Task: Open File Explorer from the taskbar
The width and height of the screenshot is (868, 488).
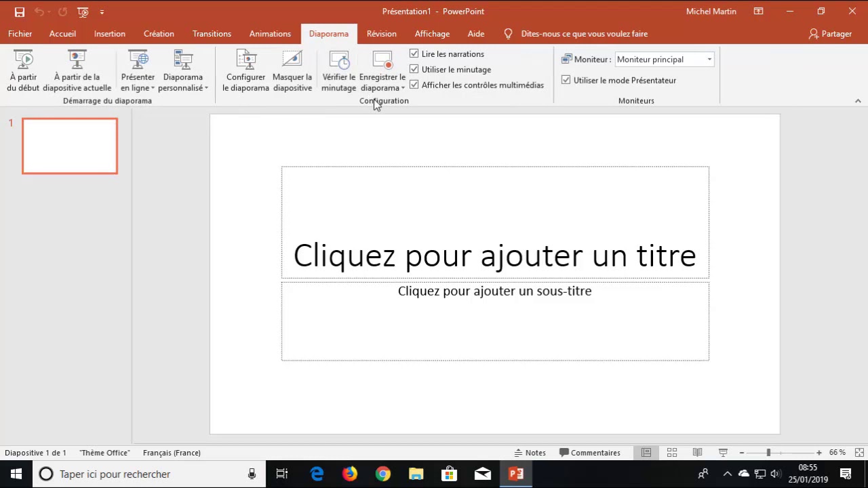Action: [x=416, y=474]
